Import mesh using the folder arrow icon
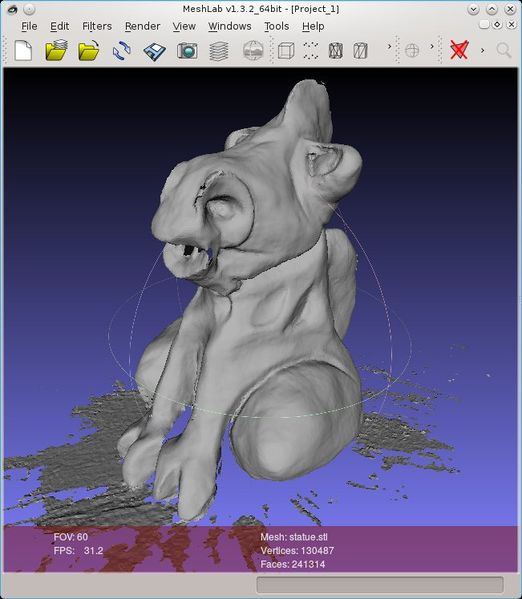This screenshot has height=599, width=522. [x=89, y=50]
